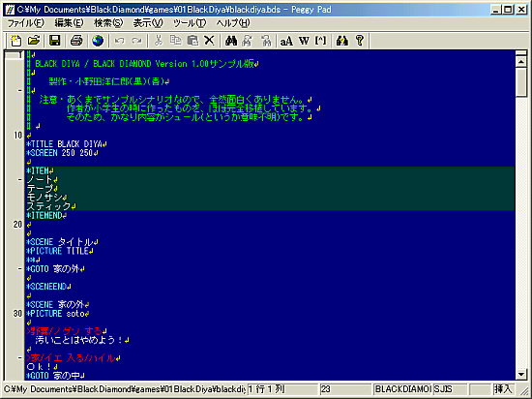The image size is (532, 399).
Task: Print using the printer toolbar icon
Action: pos(76,41)
